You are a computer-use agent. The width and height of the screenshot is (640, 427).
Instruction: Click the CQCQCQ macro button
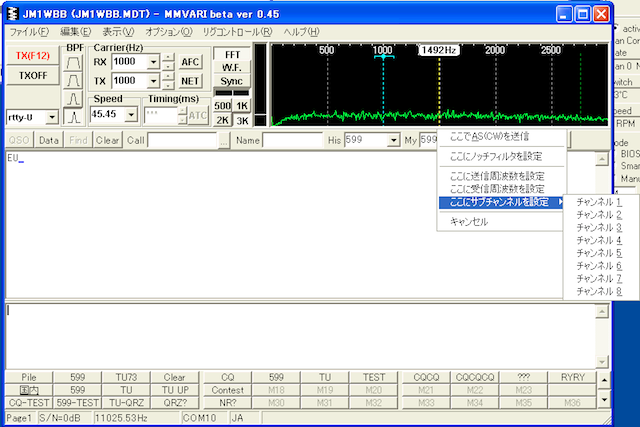(x=475, y=377)
